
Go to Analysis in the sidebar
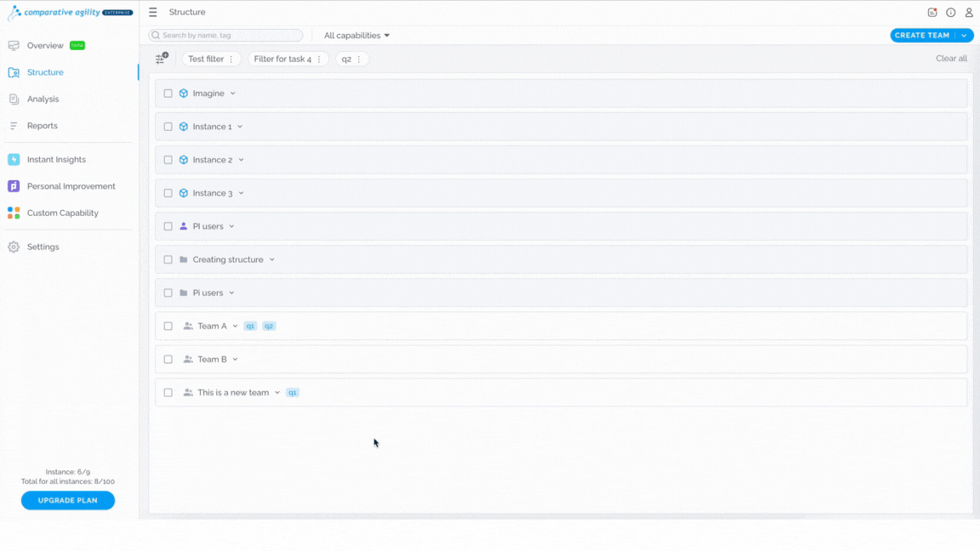point(43,99)
